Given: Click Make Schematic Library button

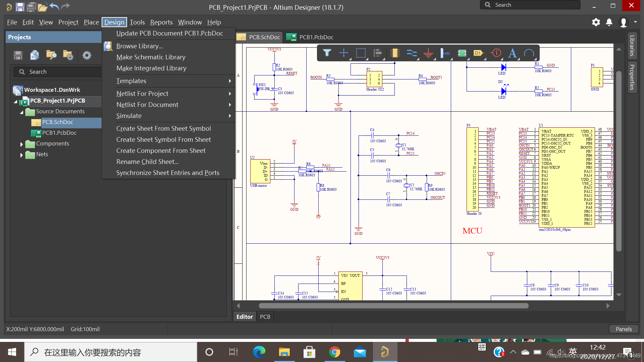Looking at the screenshot, I should coord(151,57).
